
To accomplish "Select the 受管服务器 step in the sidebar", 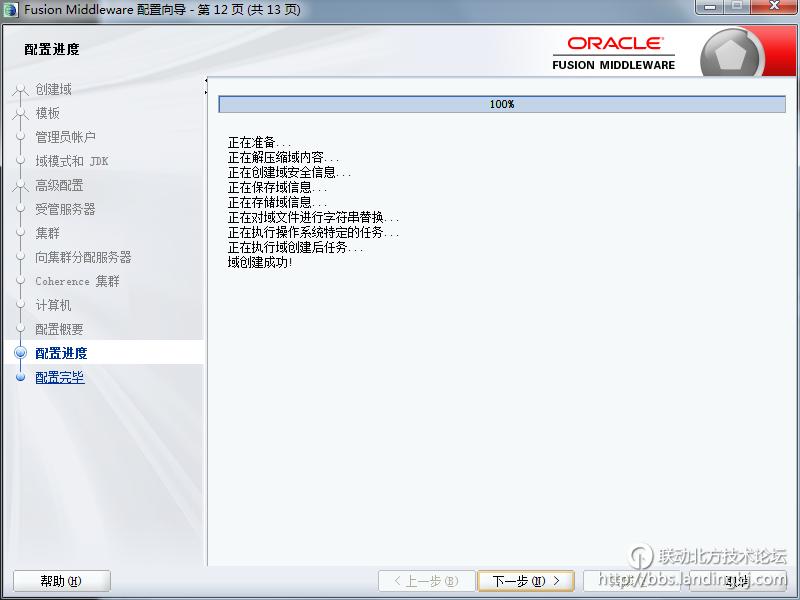I will click(x=65, y=209).
